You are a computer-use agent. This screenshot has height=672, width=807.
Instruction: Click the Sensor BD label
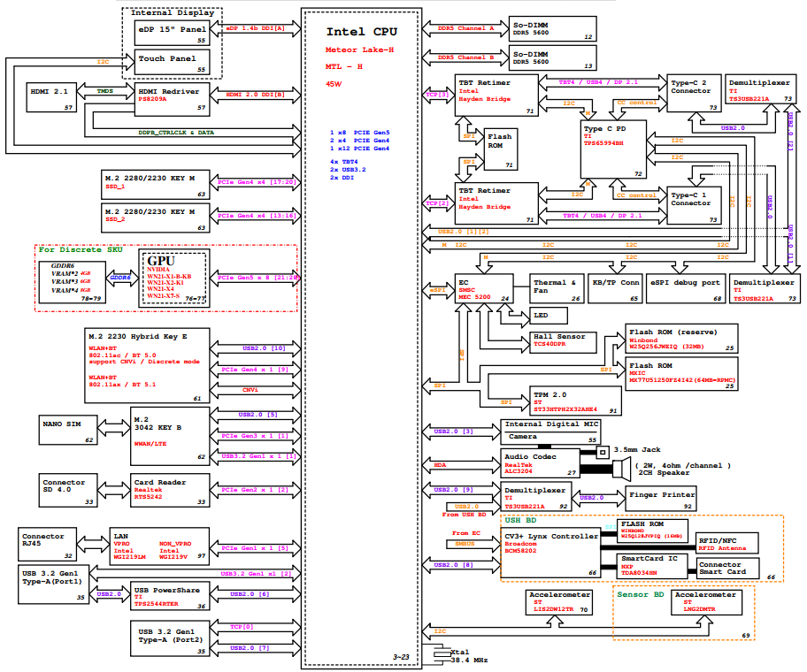(641, 594)
